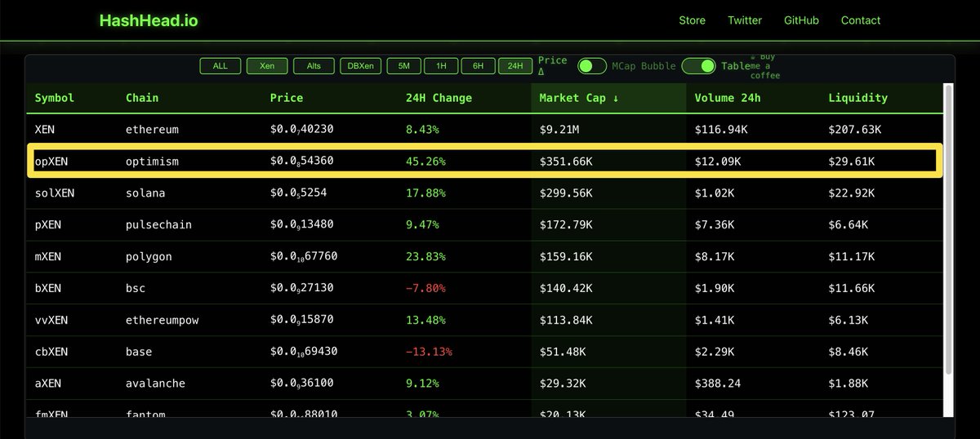Click the pXEN symbol cell
The image size is (980, 439).
point(48,224)
